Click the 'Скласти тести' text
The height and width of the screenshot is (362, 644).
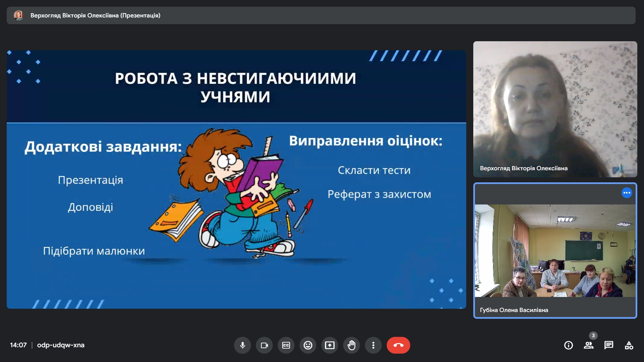pyautogui.click(x=374, y=170)
